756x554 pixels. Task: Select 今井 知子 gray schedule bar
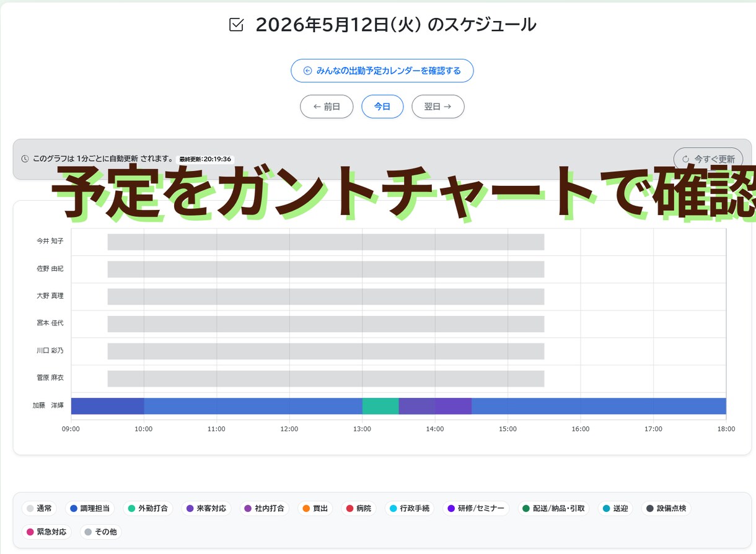point(326,242)
